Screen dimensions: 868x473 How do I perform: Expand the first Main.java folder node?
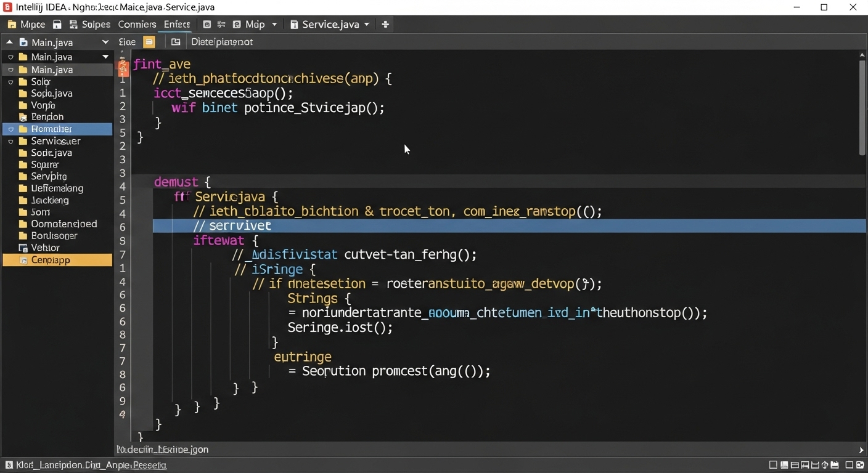point(10,57)
